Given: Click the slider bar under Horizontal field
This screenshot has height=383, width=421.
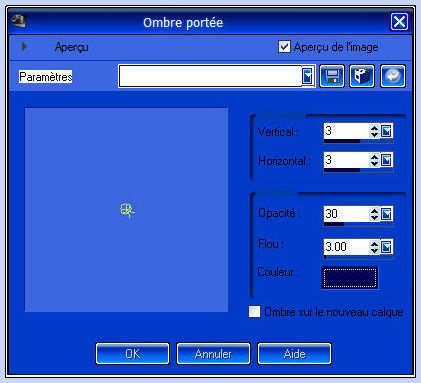Looking at the screenshot, I should [358, 170].
